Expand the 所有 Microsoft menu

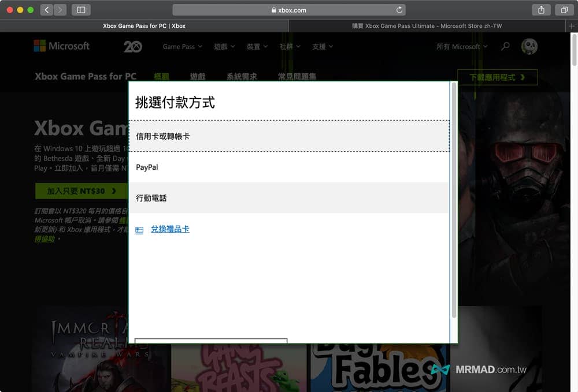[462, 47]
